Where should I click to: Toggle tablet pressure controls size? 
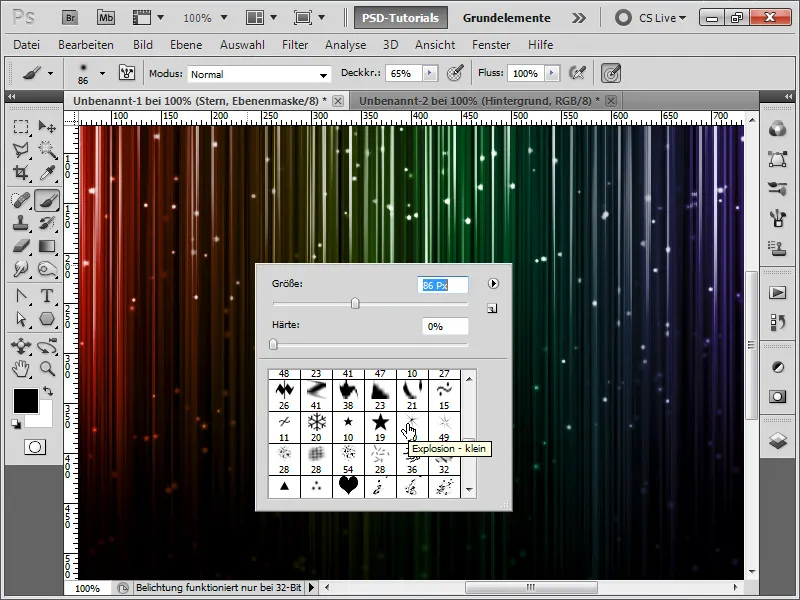tap(611, 73)
